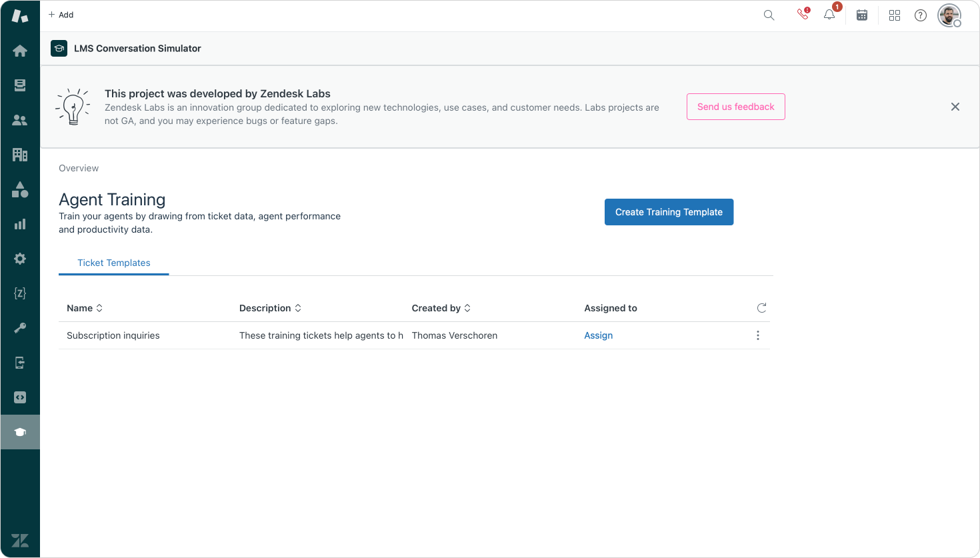Open the notifications bell icon
This screenshot has width=980, height=558.
click(x=829, y=14)
